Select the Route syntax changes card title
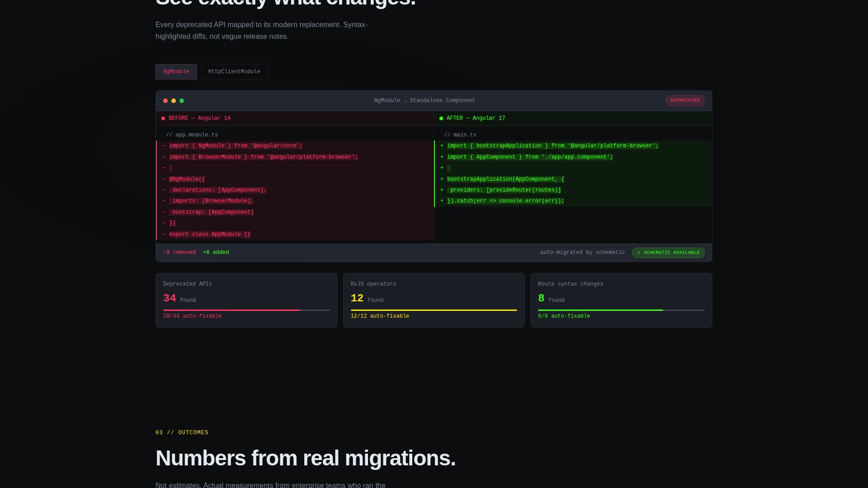Viewport: 868px width, 488px height. [x=571, y=284]
